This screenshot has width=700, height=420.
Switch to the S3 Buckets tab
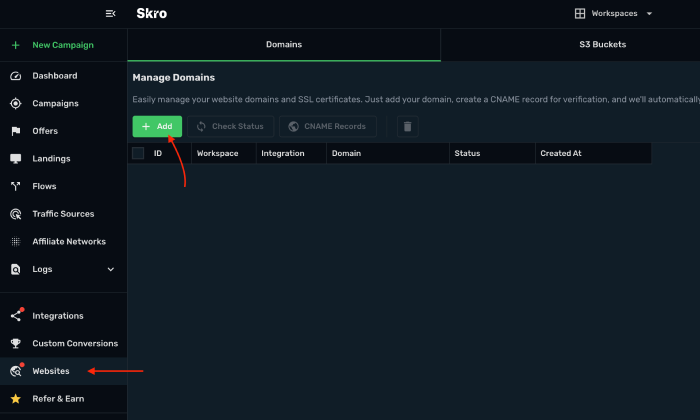pos(603,45)
